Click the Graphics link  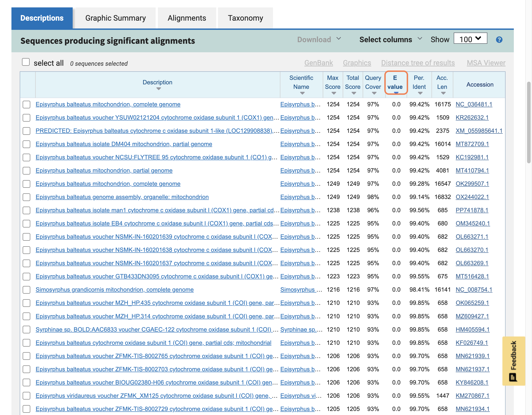357,63
